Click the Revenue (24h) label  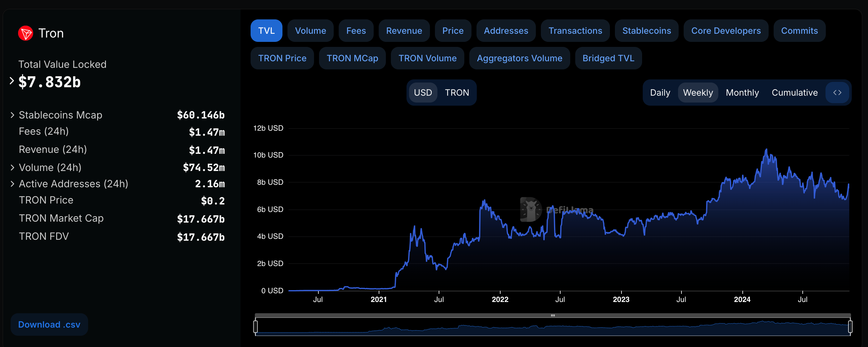tap(53, 149)
